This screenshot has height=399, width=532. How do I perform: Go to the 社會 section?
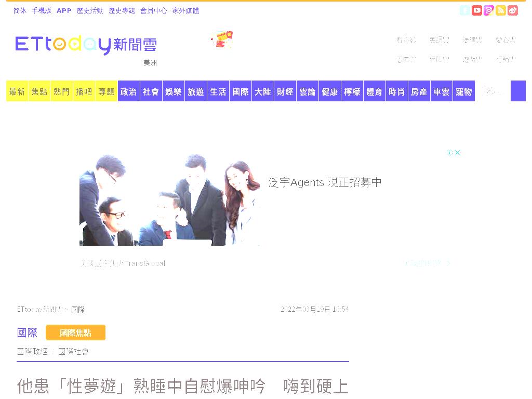(x=151, y=91)
